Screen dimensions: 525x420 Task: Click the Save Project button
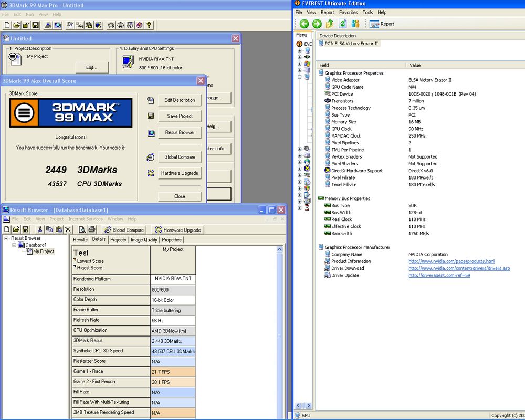tap(180, 116)
